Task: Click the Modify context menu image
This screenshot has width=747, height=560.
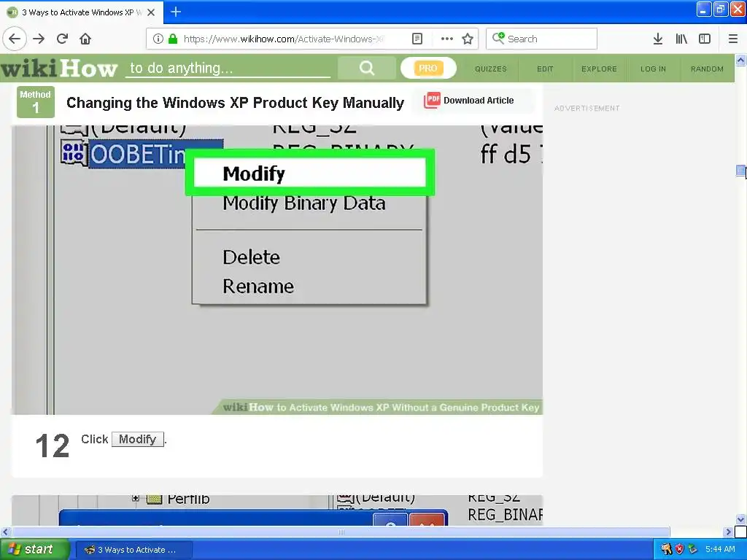Action: [x=277, y=270]
